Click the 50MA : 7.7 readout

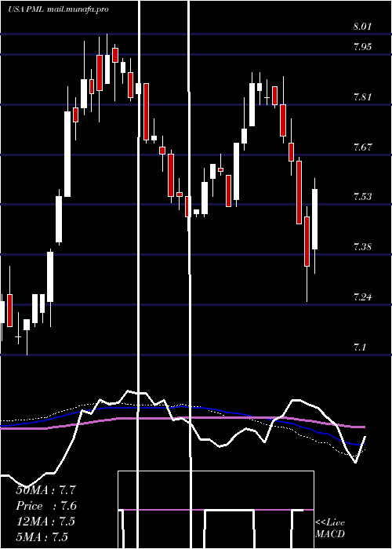[x=45, y=490]
